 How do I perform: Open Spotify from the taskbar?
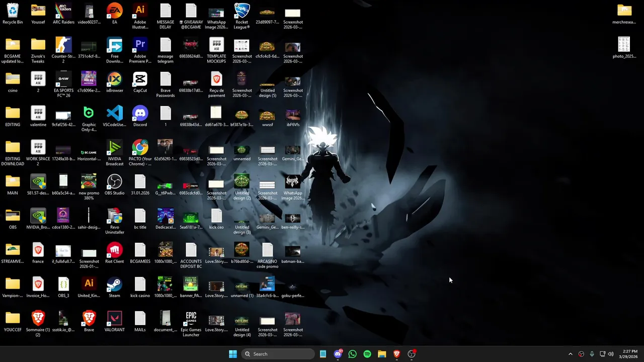367,354
